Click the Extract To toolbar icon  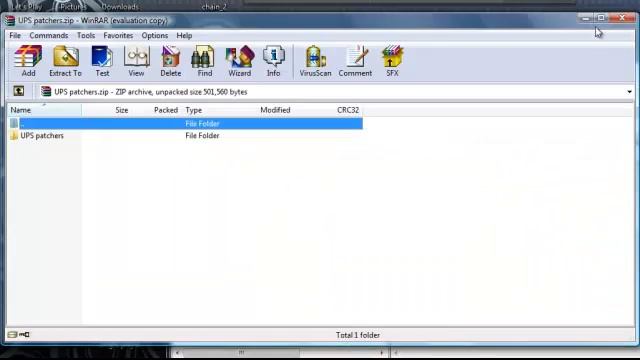pos(65,61)
